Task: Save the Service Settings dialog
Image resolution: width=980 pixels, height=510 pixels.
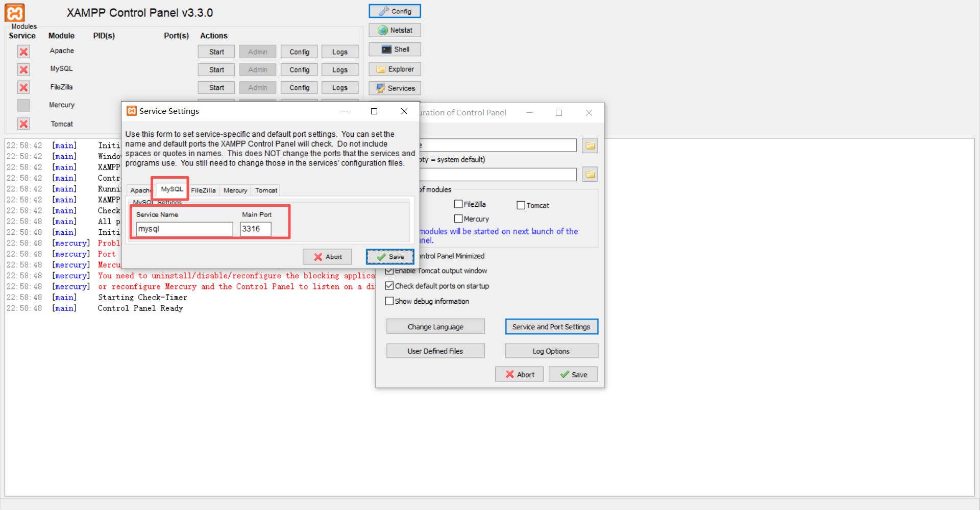Action: coord(390,257)
